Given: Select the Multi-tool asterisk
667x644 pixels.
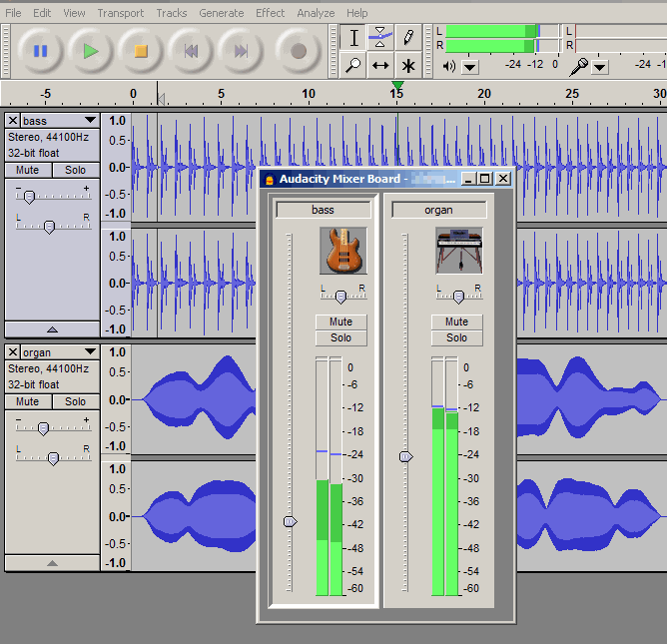Looking at the screenshot, I should [x=408, y=66].
